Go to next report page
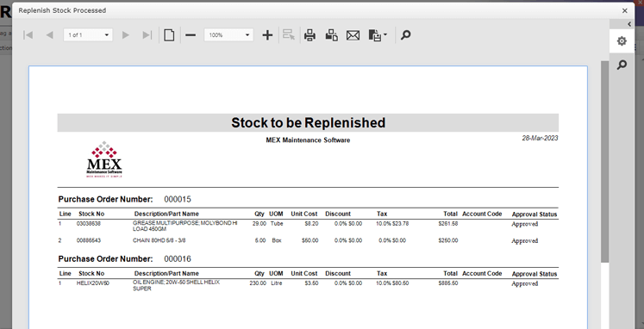This screenshot has height=329, width=644. point(126,35)
